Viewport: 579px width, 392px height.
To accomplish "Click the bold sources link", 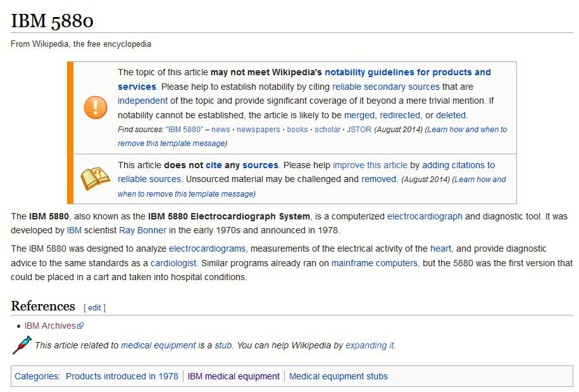I will (260, 165).
